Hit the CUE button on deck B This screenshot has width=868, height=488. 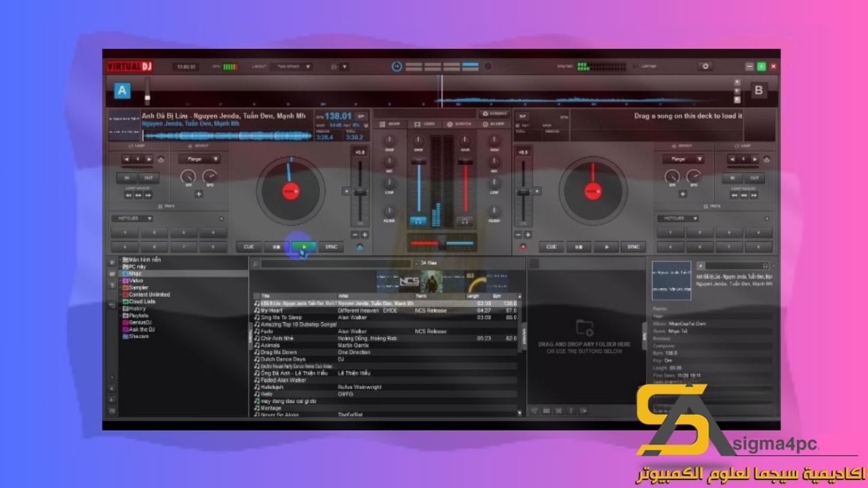tap(551, 247)
